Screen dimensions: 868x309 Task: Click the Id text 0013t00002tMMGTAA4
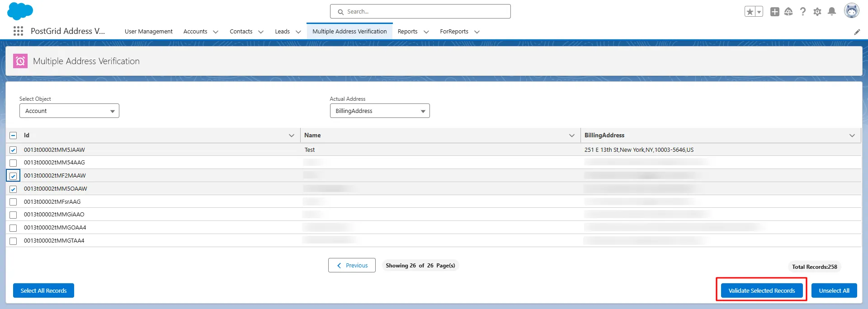click(54, 240)
